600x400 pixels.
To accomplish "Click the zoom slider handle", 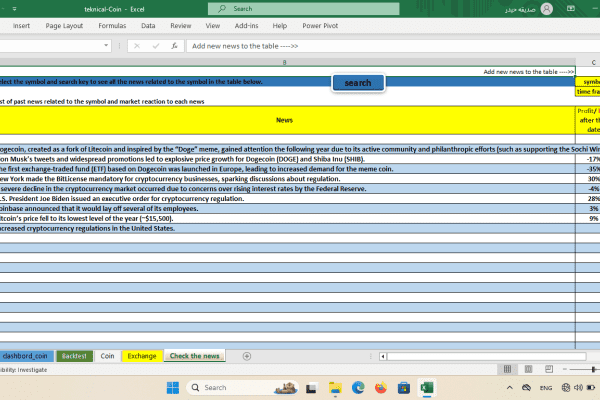I will (593, 369).
